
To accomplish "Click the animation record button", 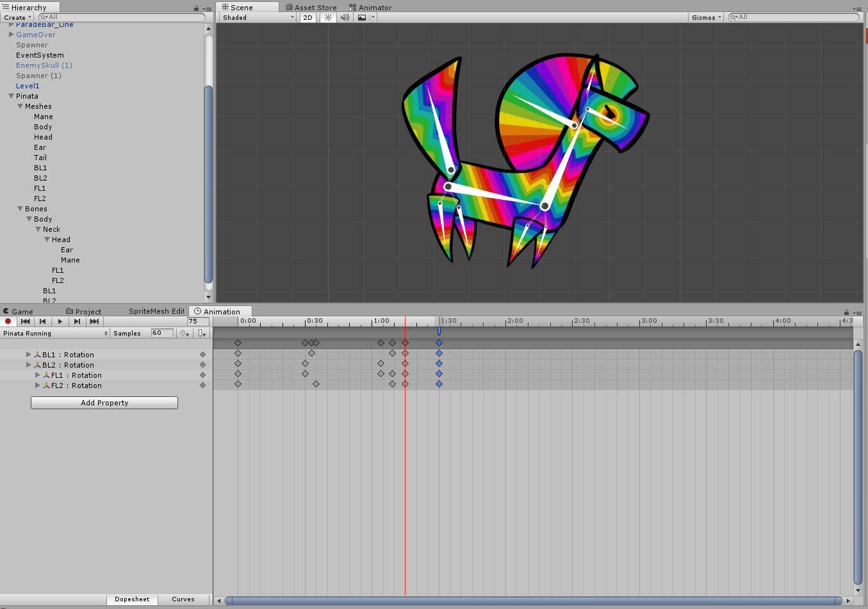I will tap(8, 321).
